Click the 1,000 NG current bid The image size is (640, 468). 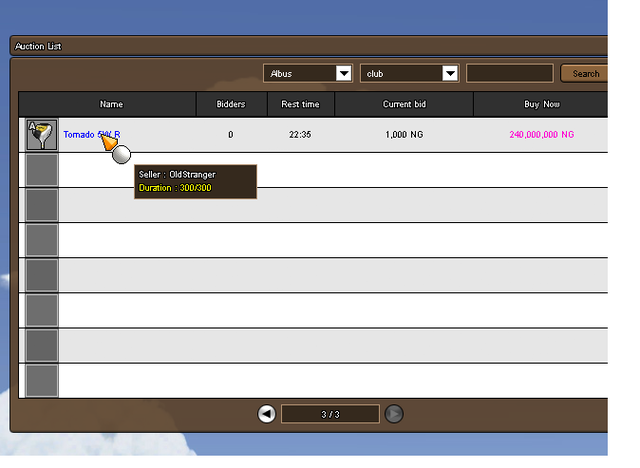point(403,134)
